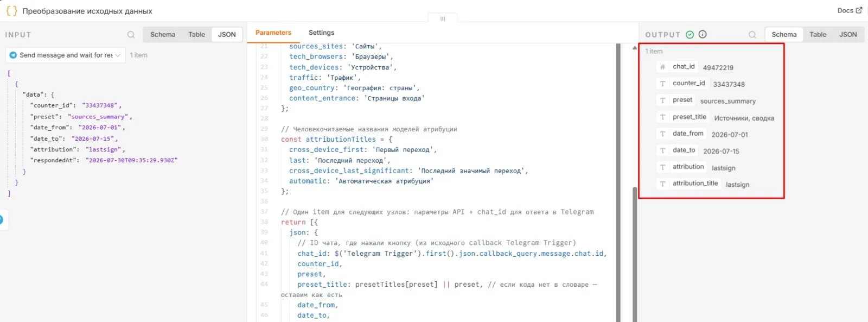Click the green success checkmark icon
Screen dimensions: 868x322
(x=690, y=35)
